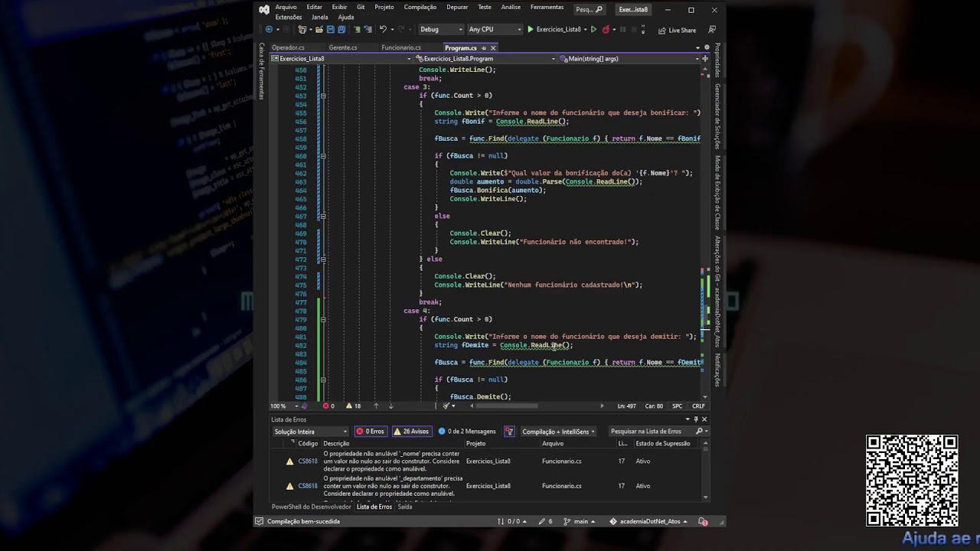Image resolution: width=980 pixels, height=551 pixels.
Task: Open the Extensões menu
Action: [288, 17]
